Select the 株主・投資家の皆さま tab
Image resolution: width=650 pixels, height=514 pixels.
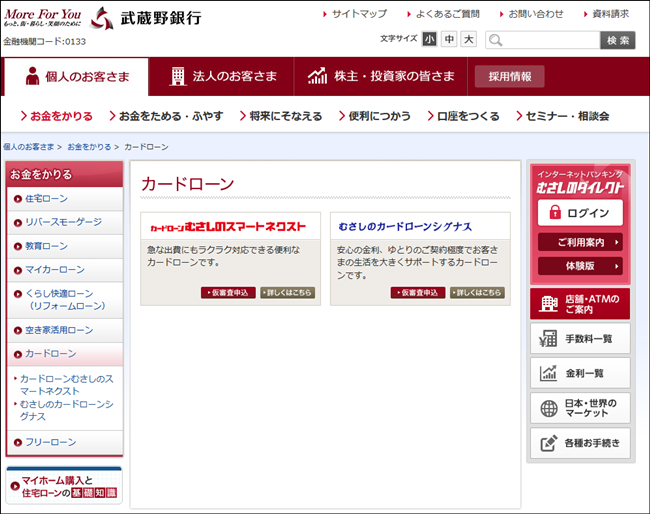[x=381, y=77]
